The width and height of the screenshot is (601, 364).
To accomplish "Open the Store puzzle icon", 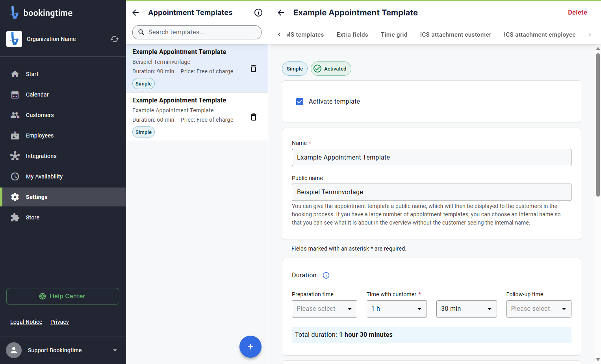I will (x=15, y=217).
